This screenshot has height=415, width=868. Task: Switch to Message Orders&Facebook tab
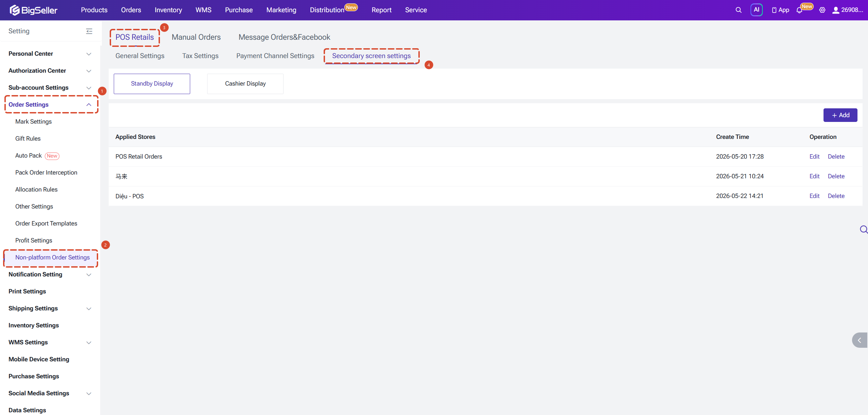[284, 37]
